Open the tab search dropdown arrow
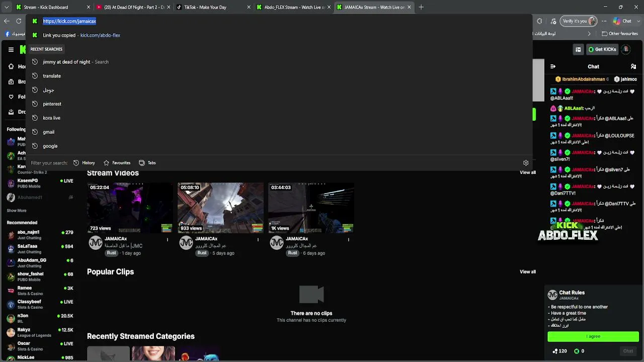 (x=7, y=8)
